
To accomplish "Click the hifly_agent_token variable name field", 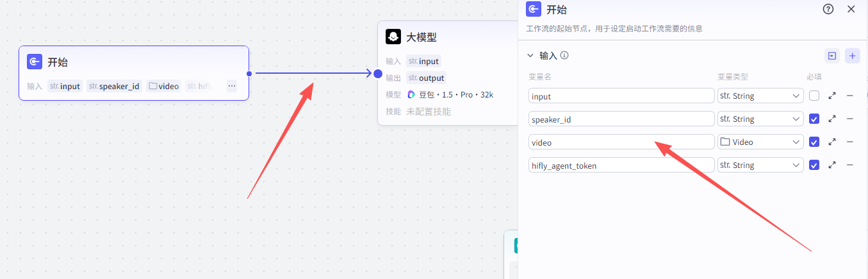I will tap(621, 165).
